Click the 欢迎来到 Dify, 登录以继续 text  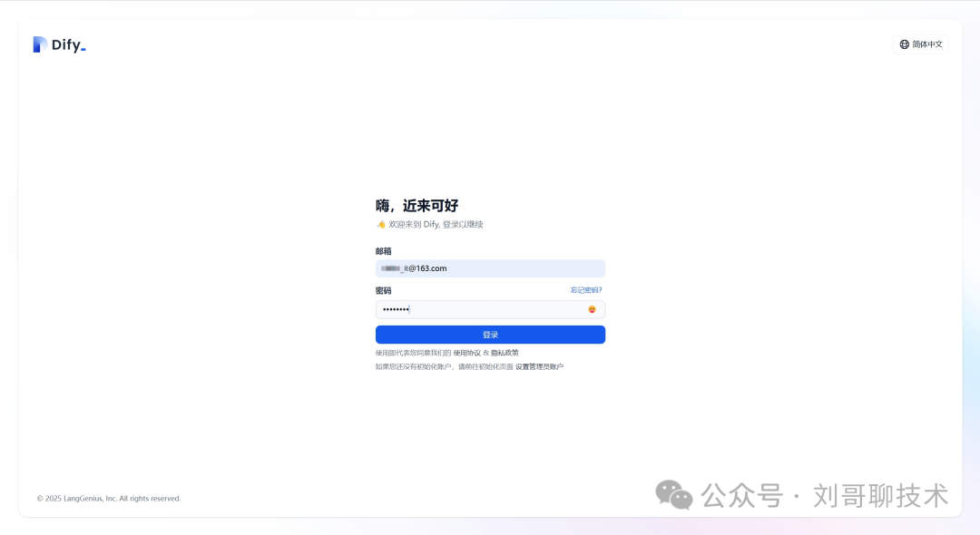pos(436,225)
